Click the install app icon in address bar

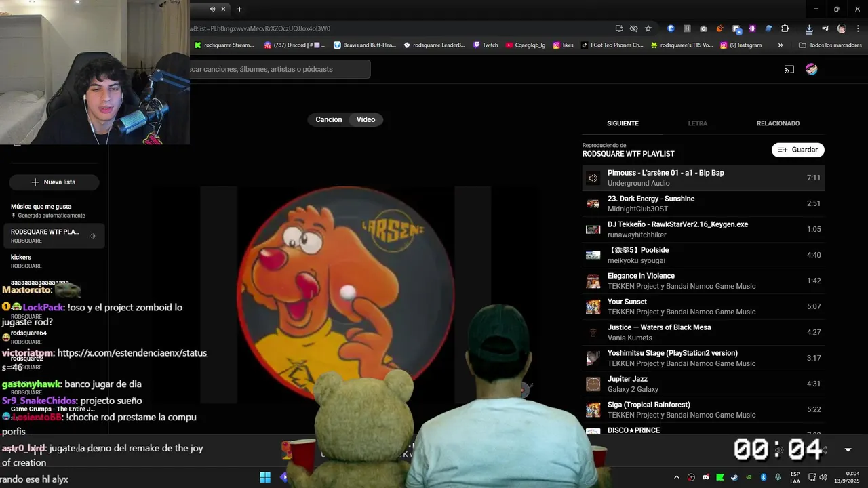coord(619,28)
